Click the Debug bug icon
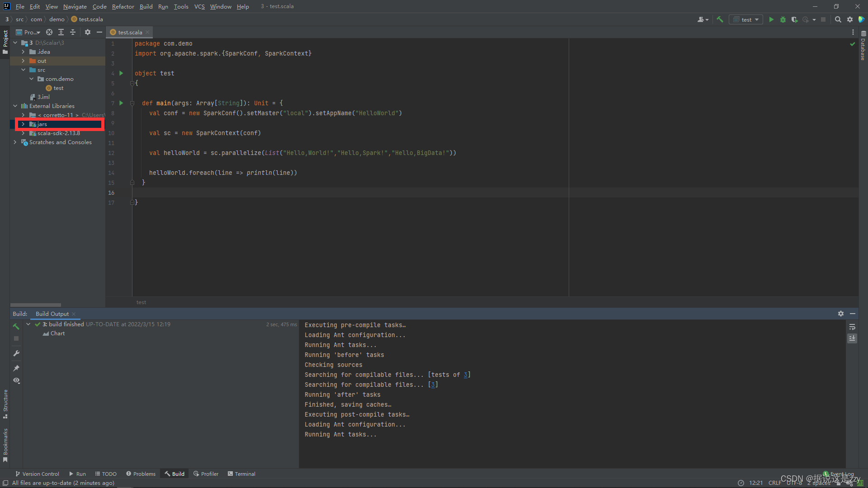Viewport: 868px width, 488px height. (783, 19)
